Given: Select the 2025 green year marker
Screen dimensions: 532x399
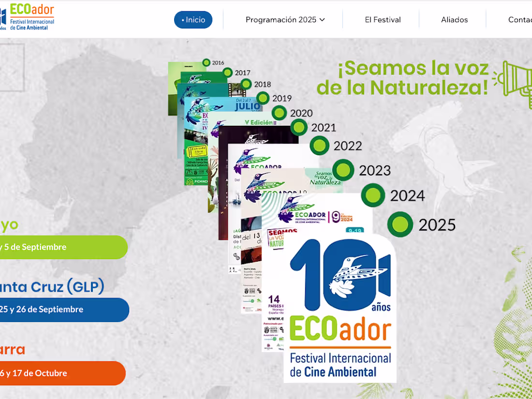Looking at the screenshot, I should click(x=400, y=224).
